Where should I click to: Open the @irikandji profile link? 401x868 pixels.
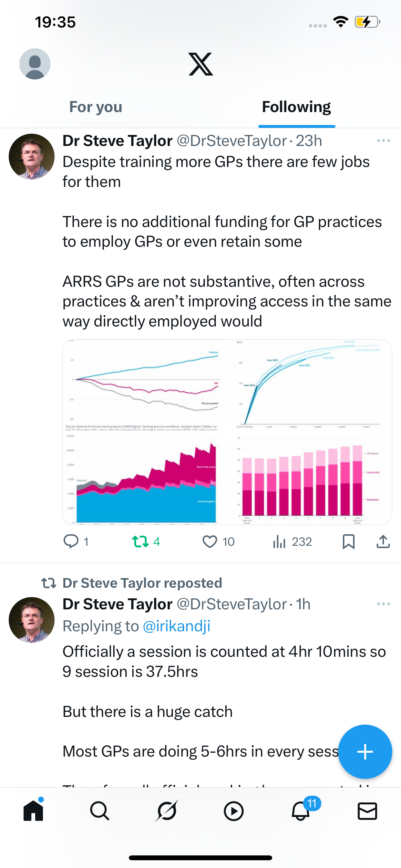(177, 626)
